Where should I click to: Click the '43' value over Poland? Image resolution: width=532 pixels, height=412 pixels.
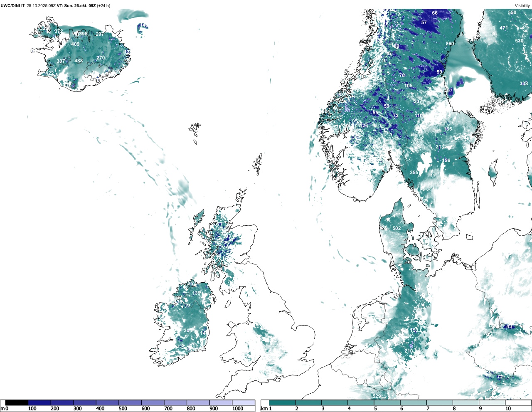coord(509,327)
